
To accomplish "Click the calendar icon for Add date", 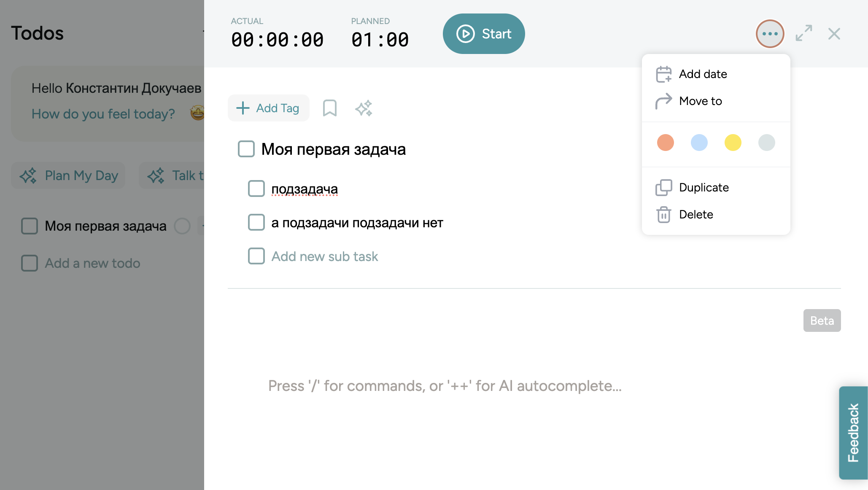I will pos(663,74).
